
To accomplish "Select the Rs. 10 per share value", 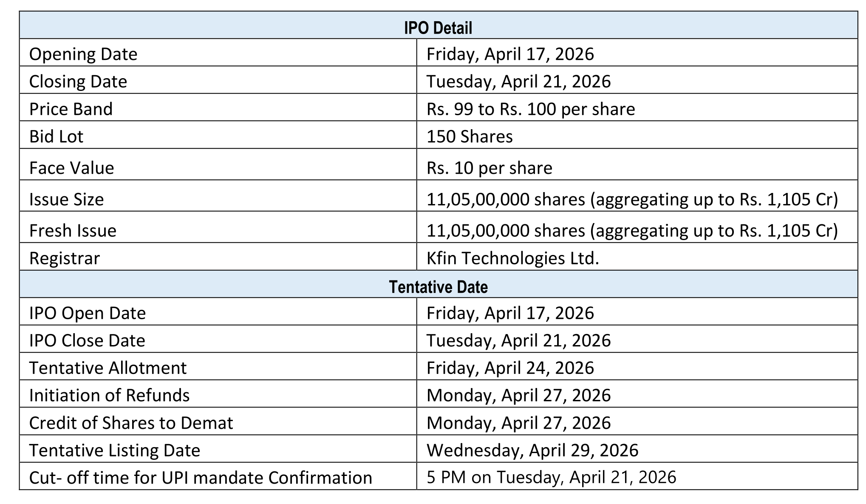I will point(489,168).
